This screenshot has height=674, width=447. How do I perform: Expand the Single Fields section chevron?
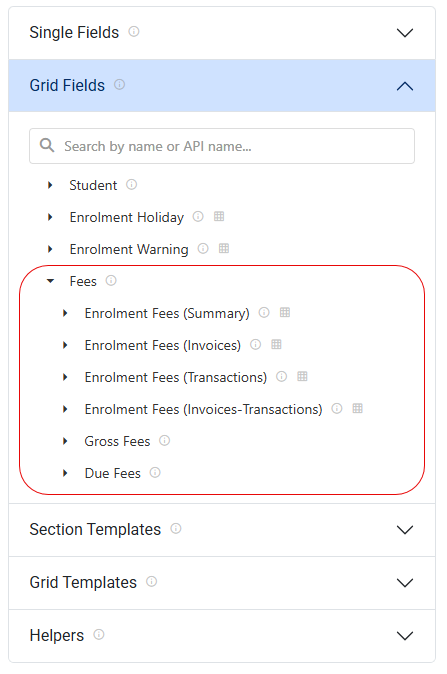click(405, 33)
